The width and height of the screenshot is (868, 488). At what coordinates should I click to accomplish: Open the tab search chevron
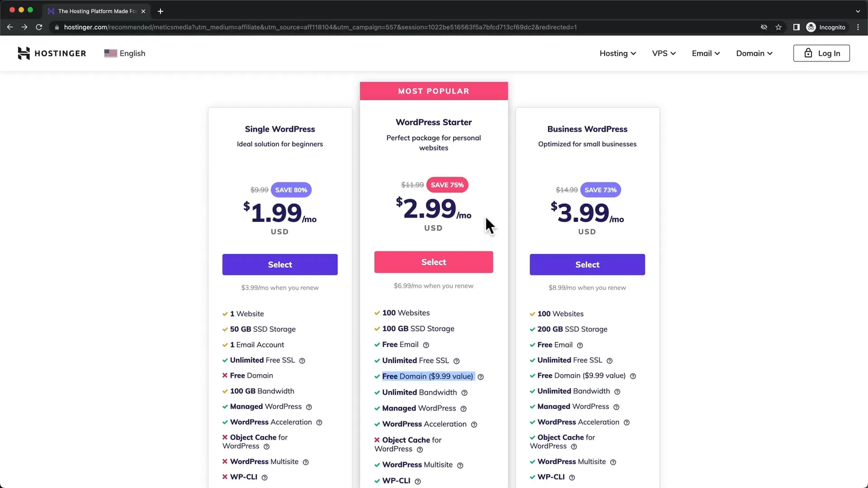pyautogui.click(x=858, y=11)
